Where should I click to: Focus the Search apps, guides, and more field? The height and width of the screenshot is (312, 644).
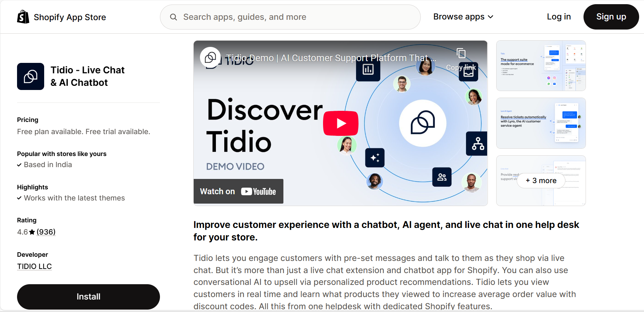coord(290,17)
